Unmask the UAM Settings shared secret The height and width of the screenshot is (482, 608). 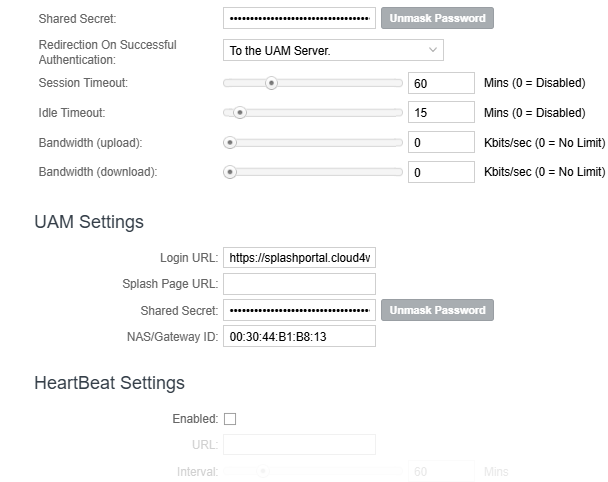pos(437,310)
